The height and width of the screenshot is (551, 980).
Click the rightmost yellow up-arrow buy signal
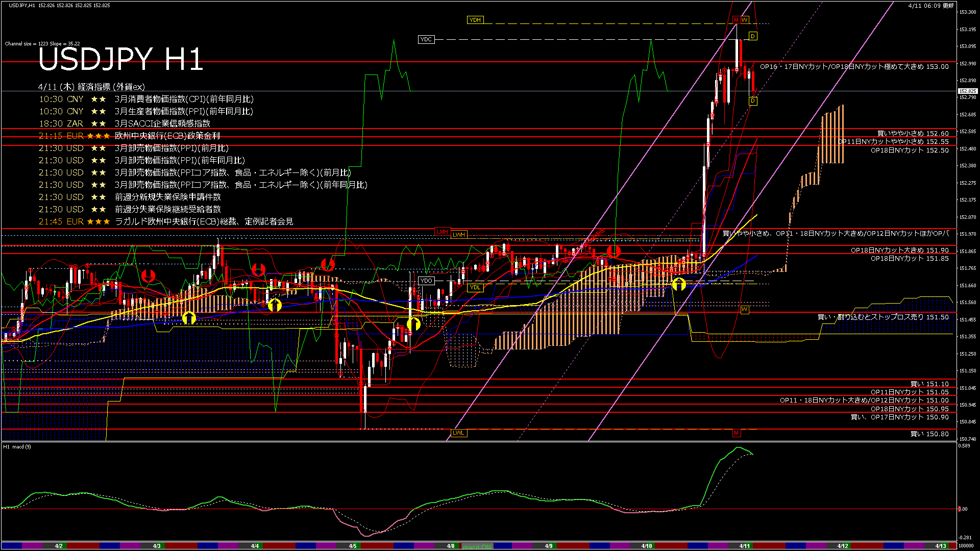[x=679, y=284]
